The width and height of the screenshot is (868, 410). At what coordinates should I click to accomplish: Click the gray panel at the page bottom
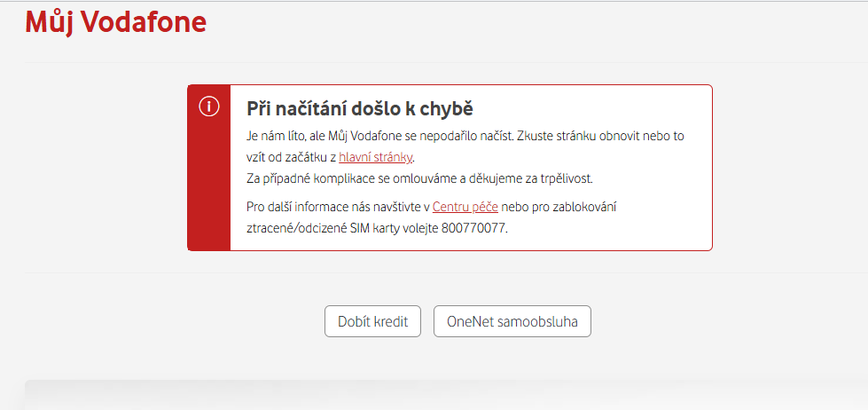pyautogui.click(x=446, y=395)
